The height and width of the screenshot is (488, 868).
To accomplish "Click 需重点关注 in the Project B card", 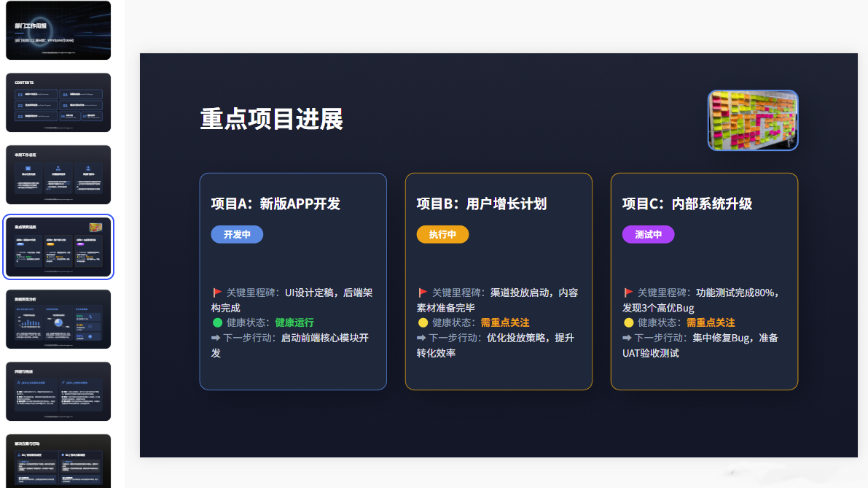I will click(505, 322).
